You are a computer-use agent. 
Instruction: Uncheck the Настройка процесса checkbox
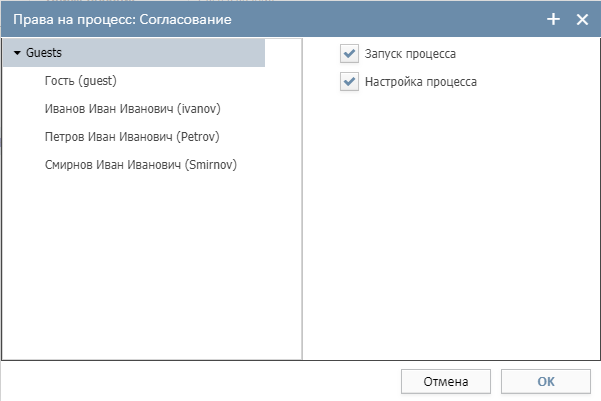point(349,81)
